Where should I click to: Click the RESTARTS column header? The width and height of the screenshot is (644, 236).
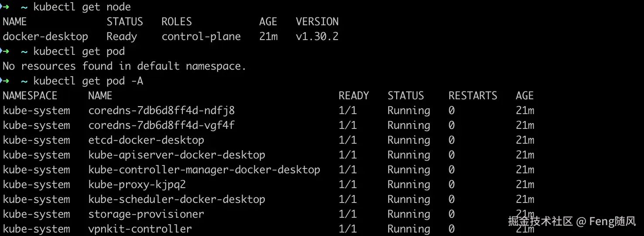click(473, 96)
